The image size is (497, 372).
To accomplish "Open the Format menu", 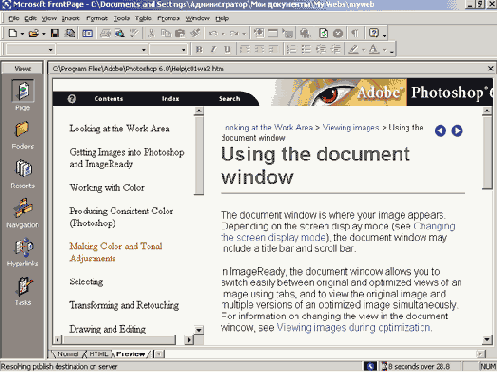I will coord(97,18).
